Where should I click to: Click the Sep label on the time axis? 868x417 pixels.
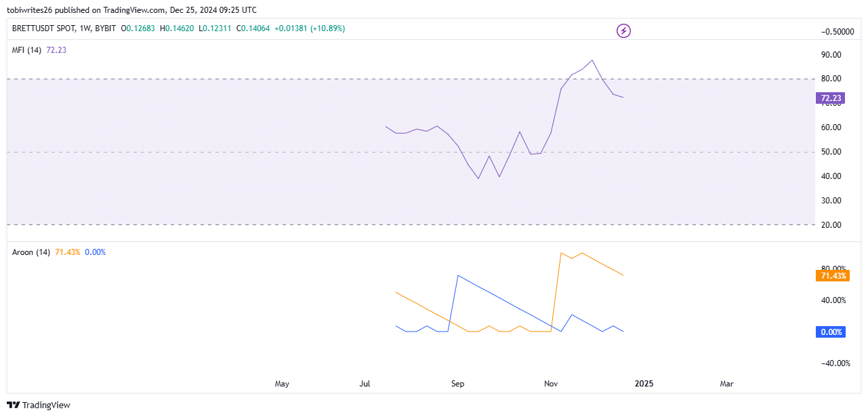tap(457, 384)
